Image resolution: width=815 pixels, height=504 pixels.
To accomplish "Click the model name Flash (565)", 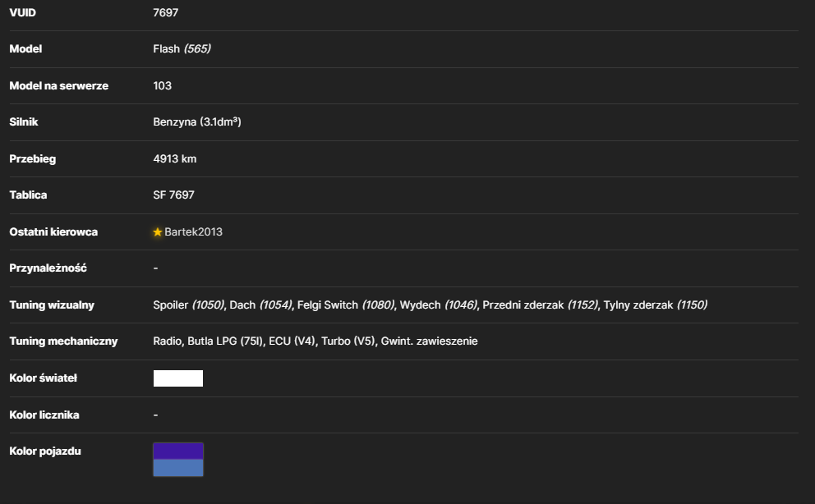I will pyautogui.click(x=182, y=48).
